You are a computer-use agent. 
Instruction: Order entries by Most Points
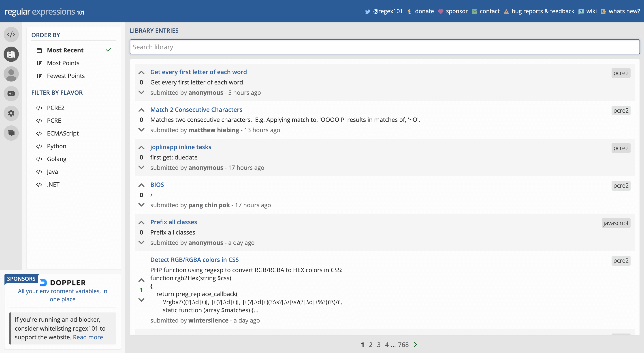click(63, 63)
